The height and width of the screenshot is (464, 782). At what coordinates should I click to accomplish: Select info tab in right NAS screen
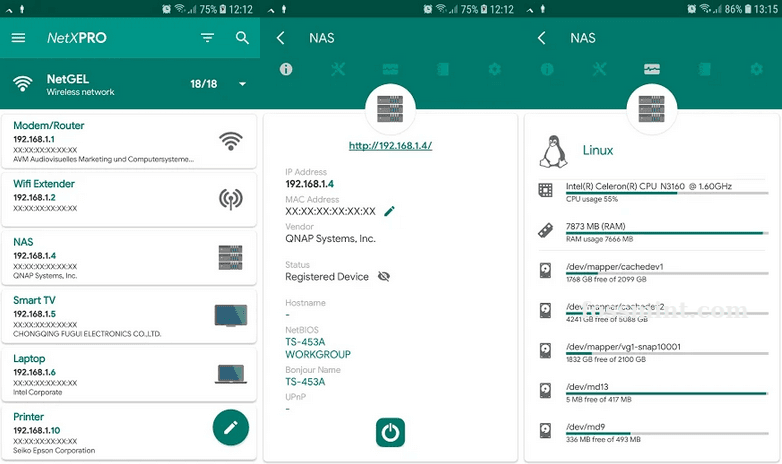click(547, 69)
